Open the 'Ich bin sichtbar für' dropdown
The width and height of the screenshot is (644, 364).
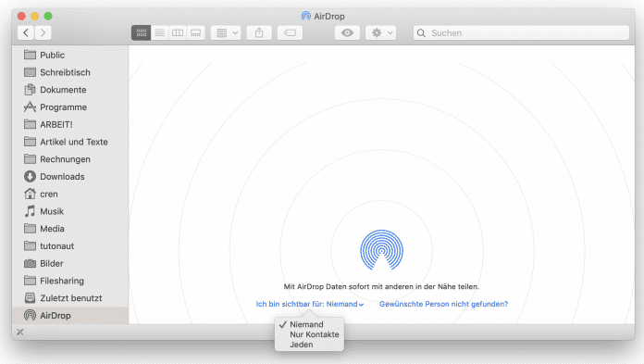pyautogui.click(x=310, y=304)
